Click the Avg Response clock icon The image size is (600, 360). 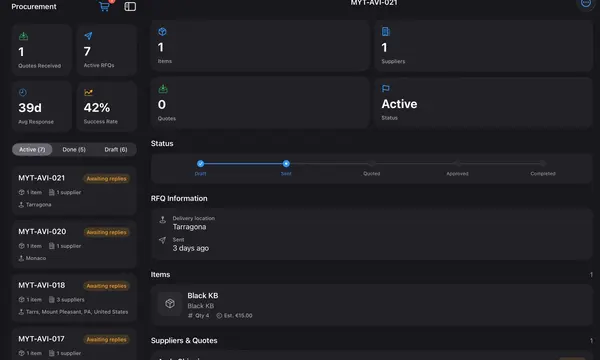tap(23, 92)
